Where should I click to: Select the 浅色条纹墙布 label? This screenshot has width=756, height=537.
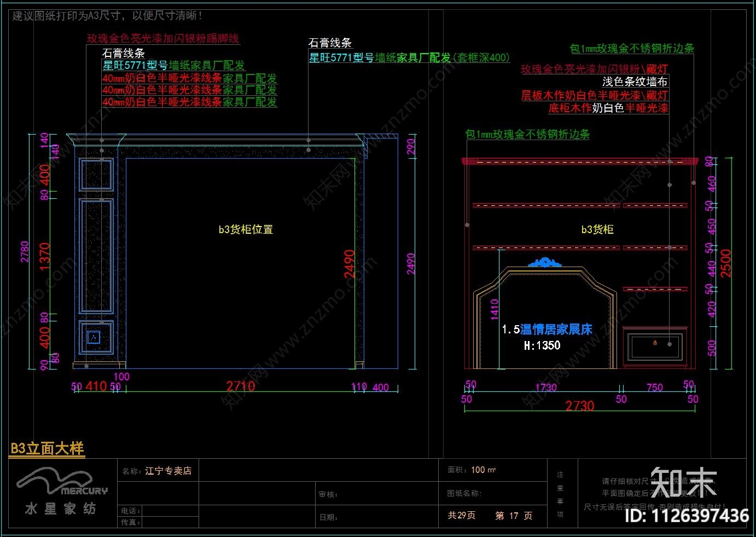click(635, 82)
